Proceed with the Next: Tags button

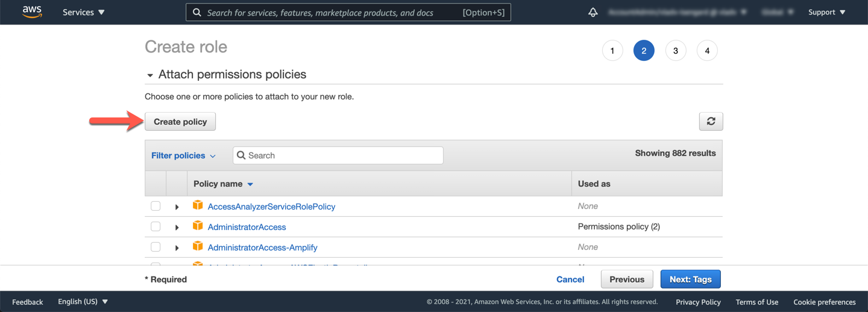[x=690, y=279]
